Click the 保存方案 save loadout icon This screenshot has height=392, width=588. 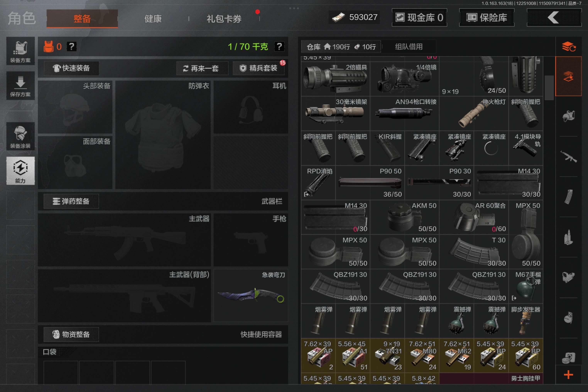(20, 86)
